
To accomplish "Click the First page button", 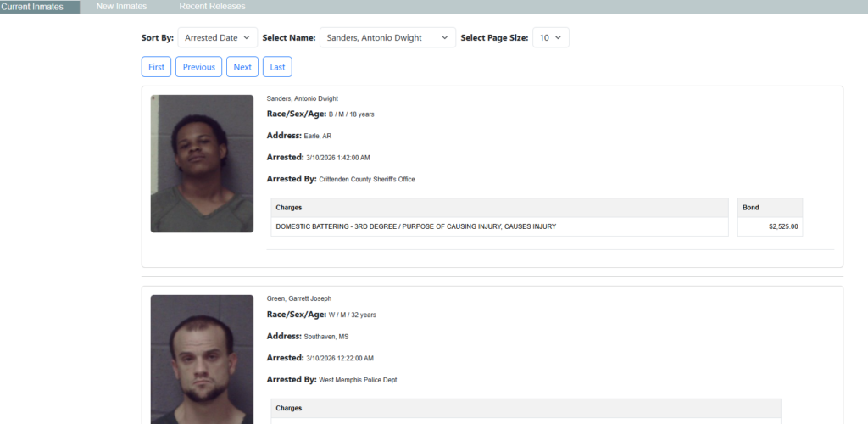I will pos(157,67).
